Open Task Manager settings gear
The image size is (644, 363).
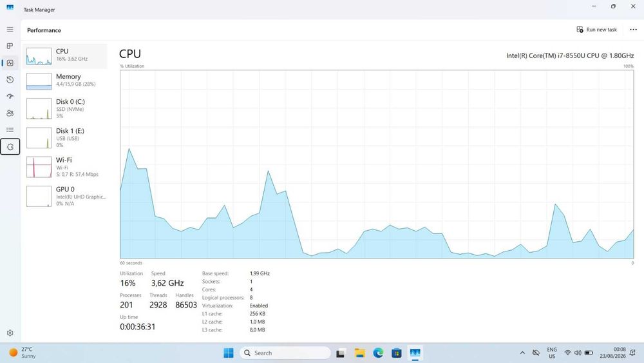pos(10,333)
